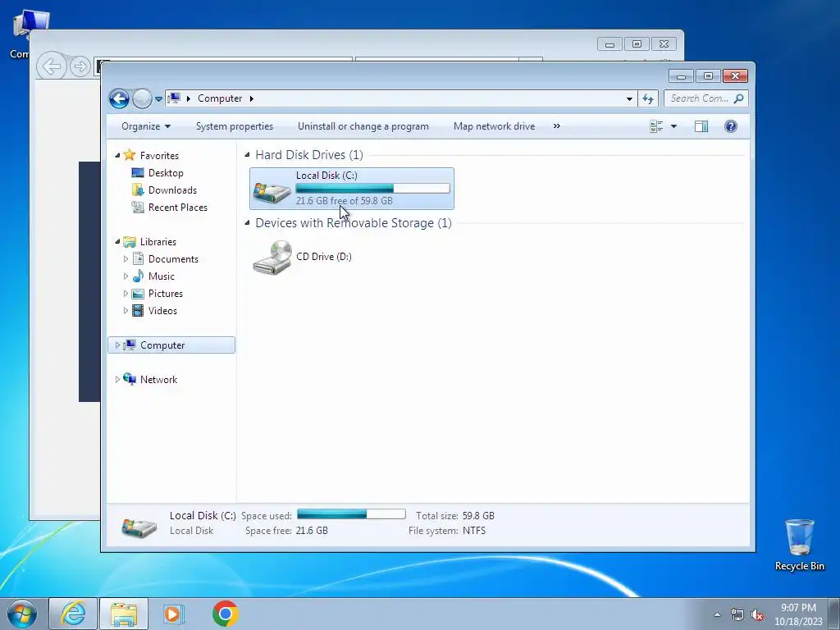The height and width of the screenshot is (630, 840).
Task: Show hidden tray icons arrow
Action: tap(717, 614)
